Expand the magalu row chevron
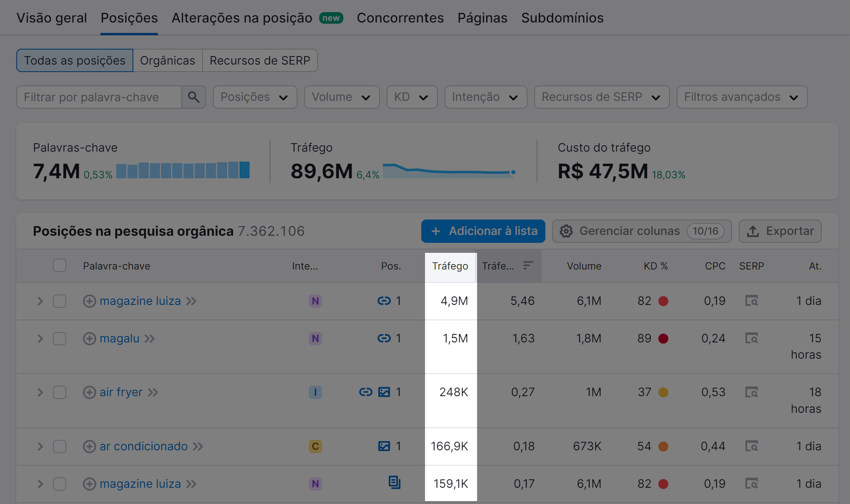 coord(40,339)
